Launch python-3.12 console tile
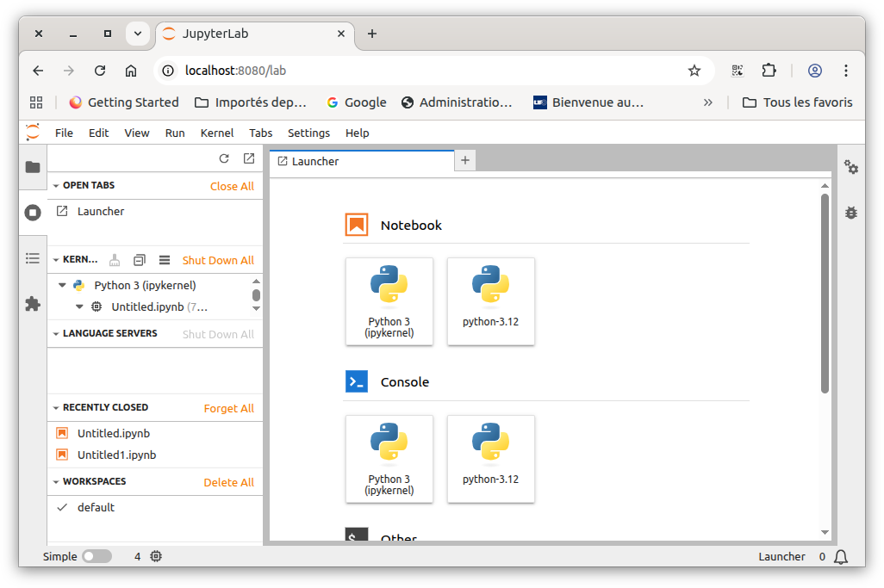This screenshot has width=884, height=588. (490, 459)
